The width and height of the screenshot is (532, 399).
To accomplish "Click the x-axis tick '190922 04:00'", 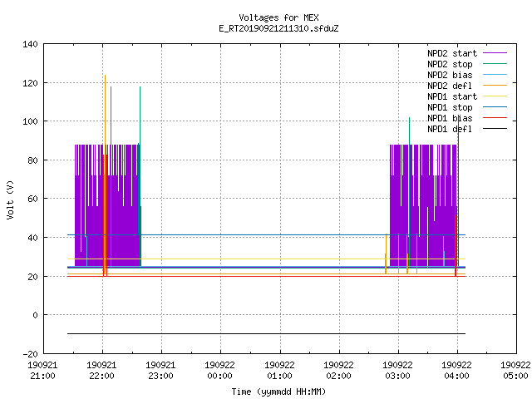I will tap(456, 371).
